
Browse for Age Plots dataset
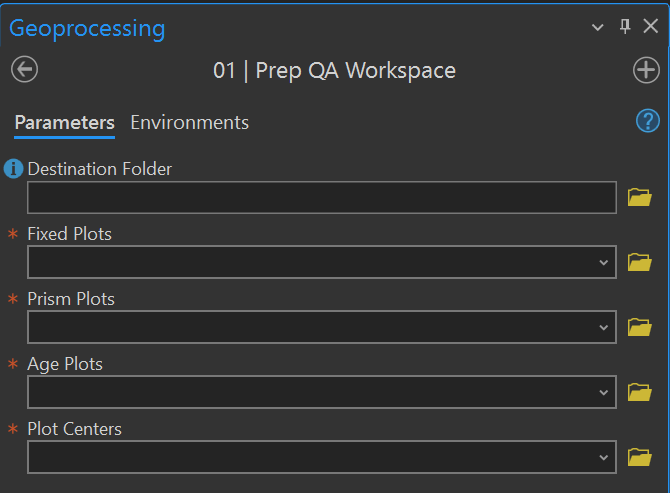[639, 392]
